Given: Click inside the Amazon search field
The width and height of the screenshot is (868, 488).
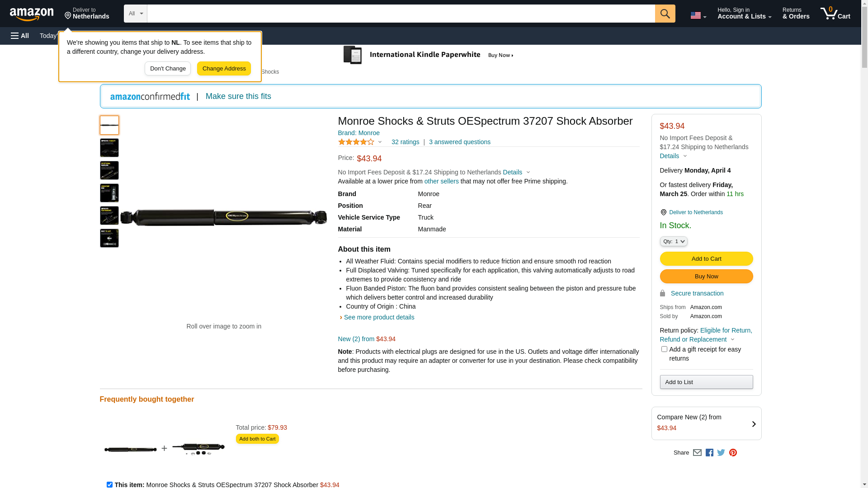Looking at the screenshot, I should 401,14.
